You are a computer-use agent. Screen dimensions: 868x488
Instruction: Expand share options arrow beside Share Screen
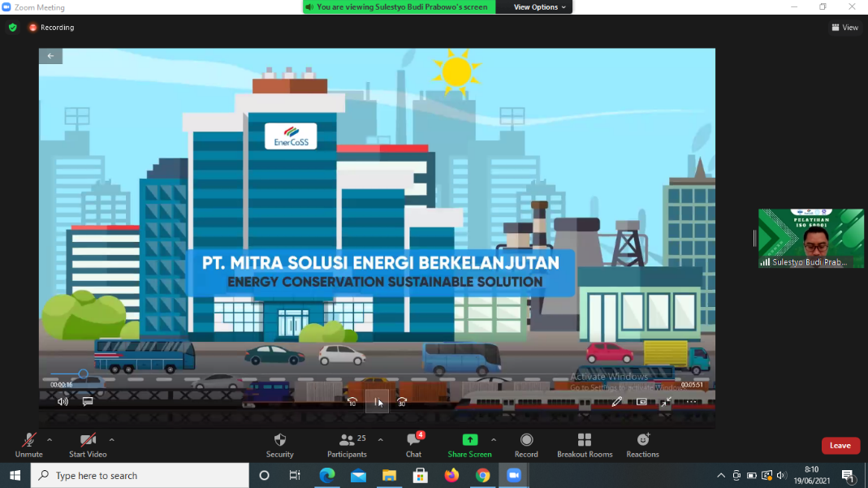coord(493,440)
